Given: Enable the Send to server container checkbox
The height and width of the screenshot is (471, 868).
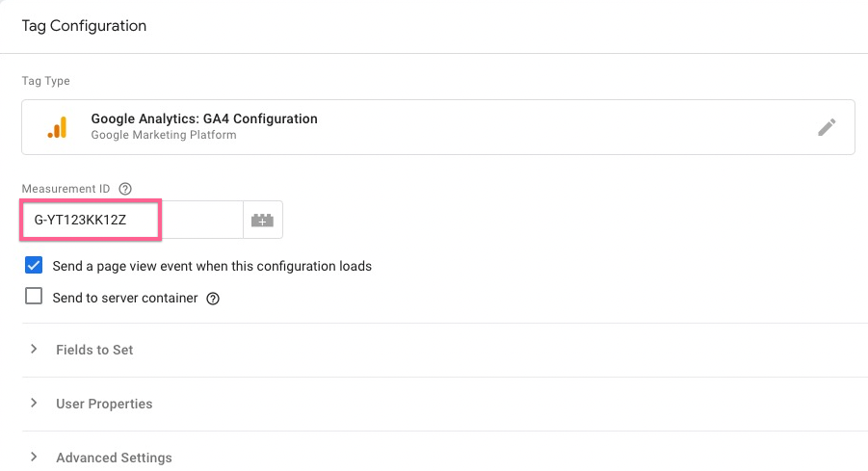Looking at the screenshot, I should coord(34,297).
